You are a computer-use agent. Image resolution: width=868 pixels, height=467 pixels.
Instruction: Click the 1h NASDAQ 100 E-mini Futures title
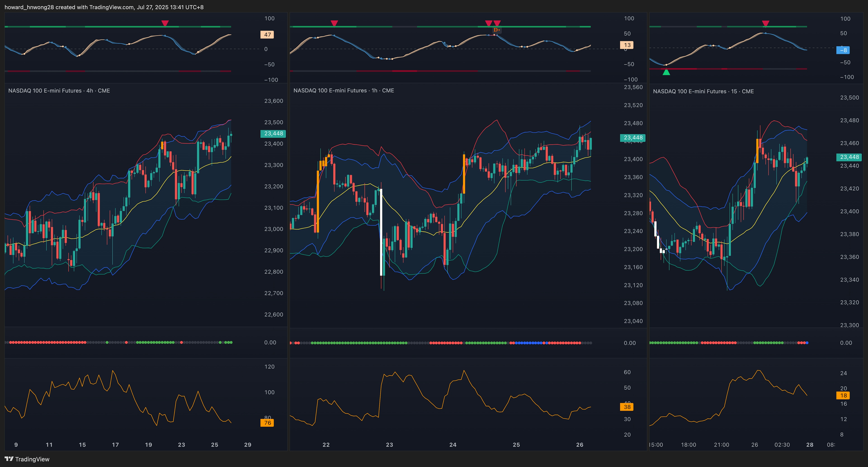pos(344,90)
